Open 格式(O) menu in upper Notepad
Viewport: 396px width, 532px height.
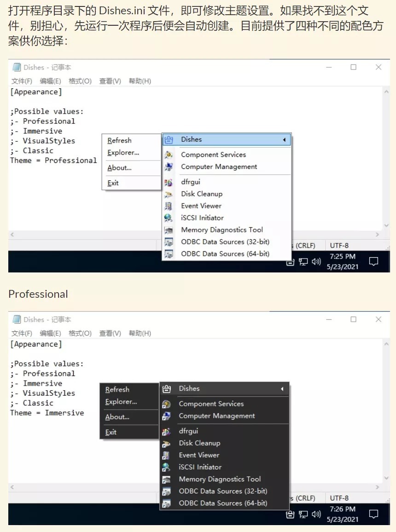tap(80, 81)
